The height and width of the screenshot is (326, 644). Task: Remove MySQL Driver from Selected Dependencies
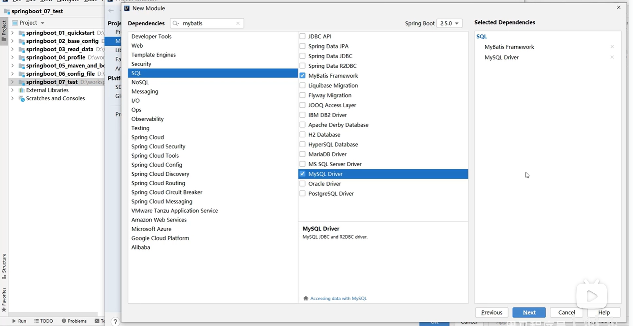(x=612, y=58)
